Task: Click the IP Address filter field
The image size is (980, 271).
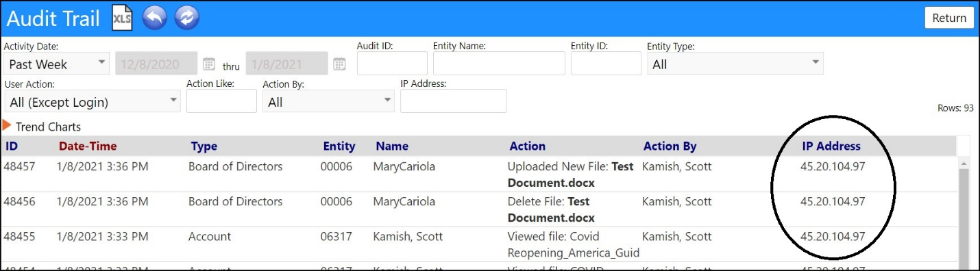Action: pos(453,101)
